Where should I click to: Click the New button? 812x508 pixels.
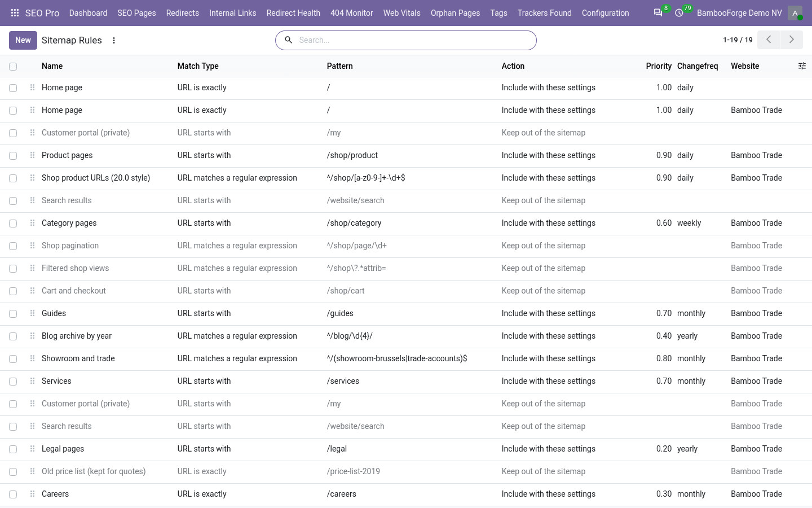tap(23, 40)
